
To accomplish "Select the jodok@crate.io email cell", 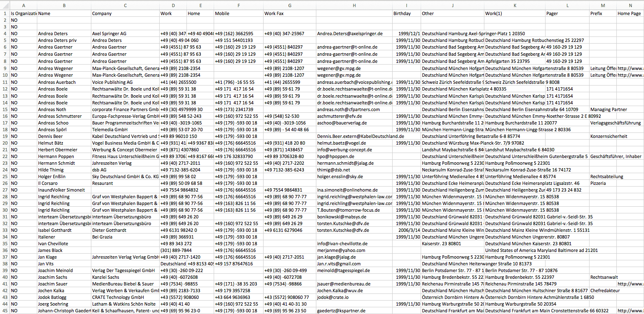I will click(354, 297).
